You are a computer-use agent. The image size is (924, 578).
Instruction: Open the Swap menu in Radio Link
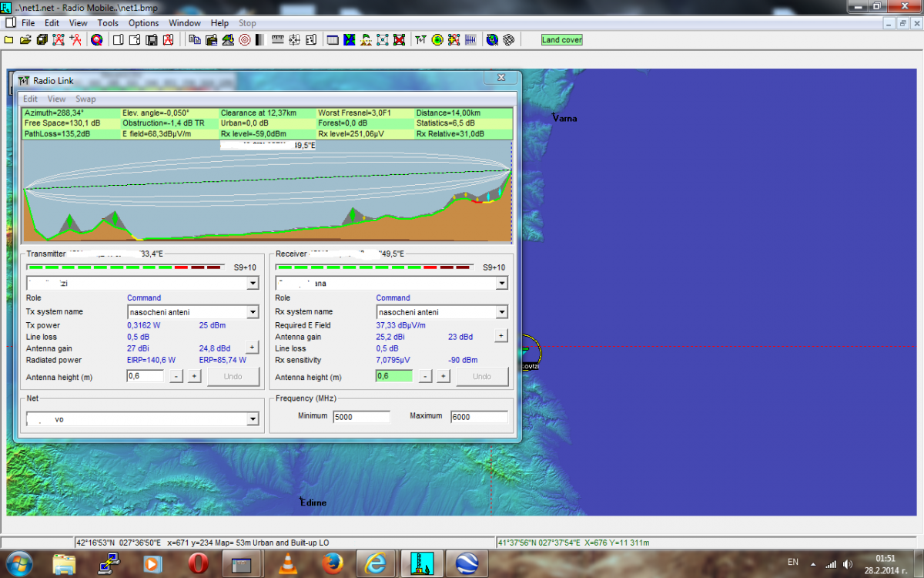[x=85, y=99]
